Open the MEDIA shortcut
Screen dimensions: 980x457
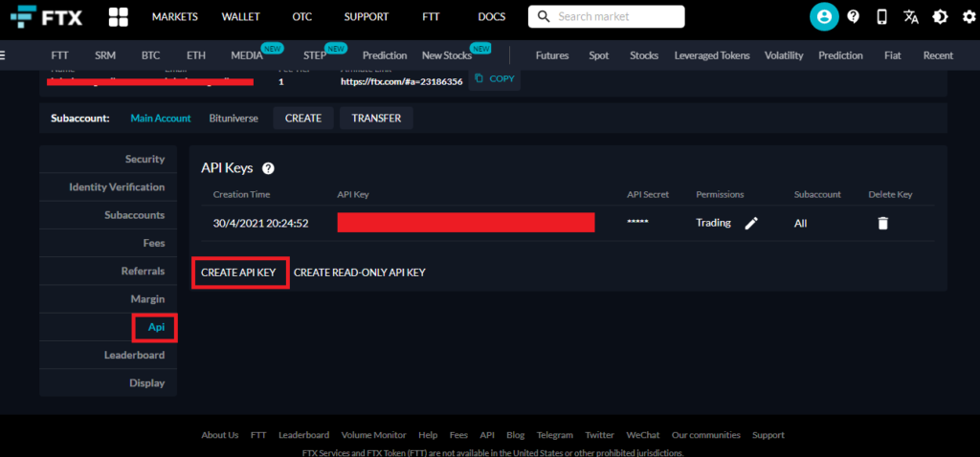pyautogui.click(x=247, y=55)
